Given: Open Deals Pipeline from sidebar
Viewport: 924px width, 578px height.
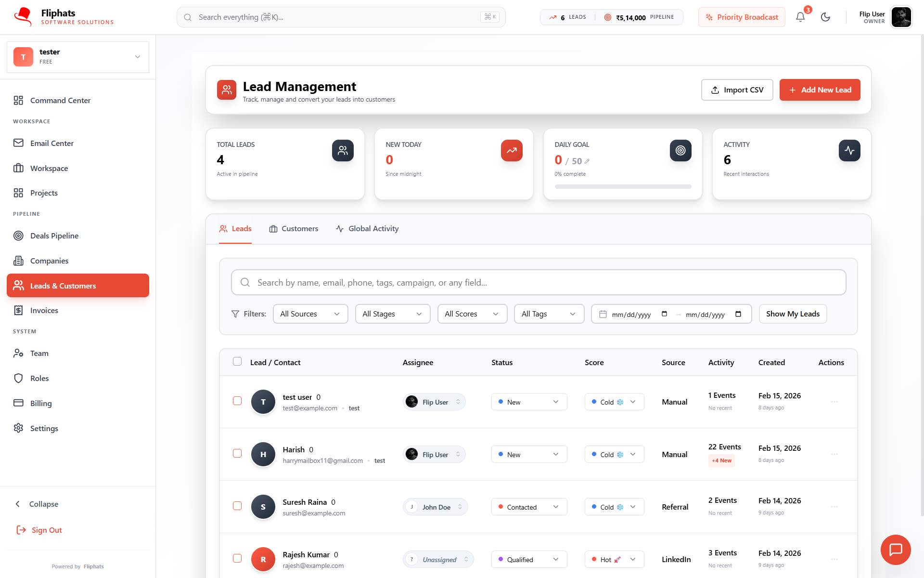Looking at the screenshot, I should tap(54, 236).
